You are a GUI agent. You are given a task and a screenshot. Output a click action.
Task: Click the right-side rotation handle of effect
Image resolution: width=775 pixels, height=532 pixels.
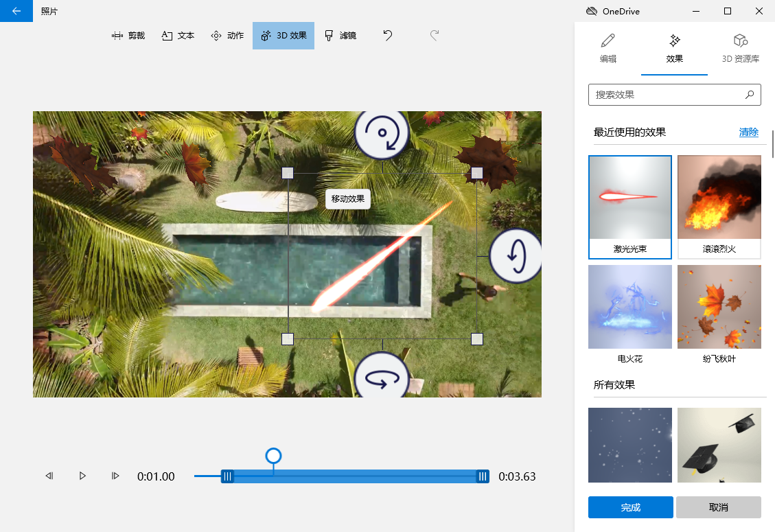pos(516,256)
